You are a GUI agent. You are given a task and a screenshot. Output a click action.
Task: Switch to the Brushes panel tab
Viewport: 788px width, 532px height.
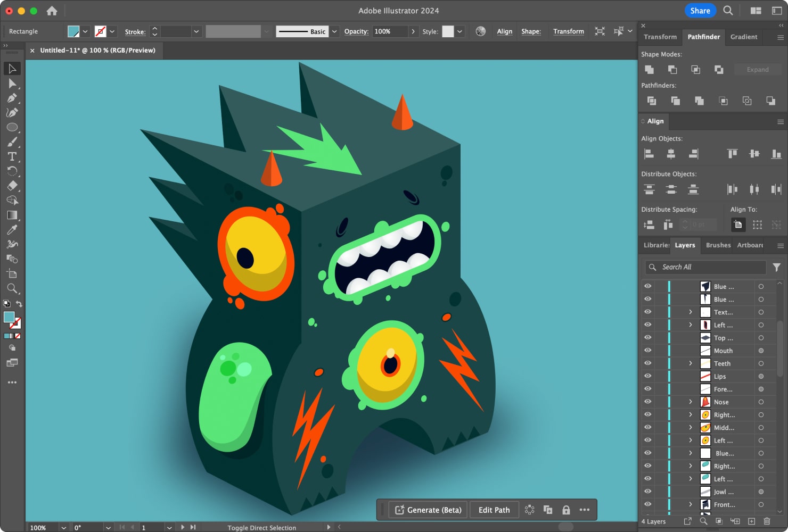point(718,245)
